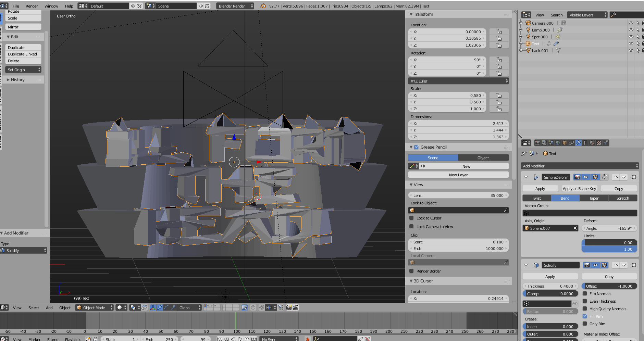Open the Render properties tab camera icon
Screen dimensions: 644x341
click(x=537, y=143)
